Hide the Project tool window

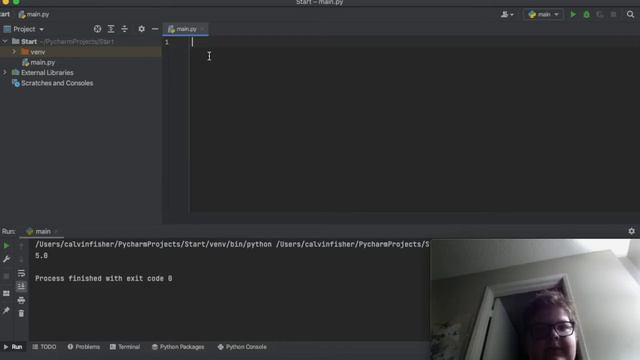coord(155,29)
